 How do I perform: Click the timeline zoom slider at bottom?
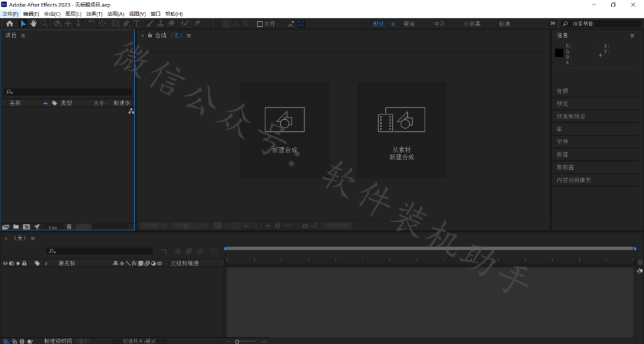point(246,342)
